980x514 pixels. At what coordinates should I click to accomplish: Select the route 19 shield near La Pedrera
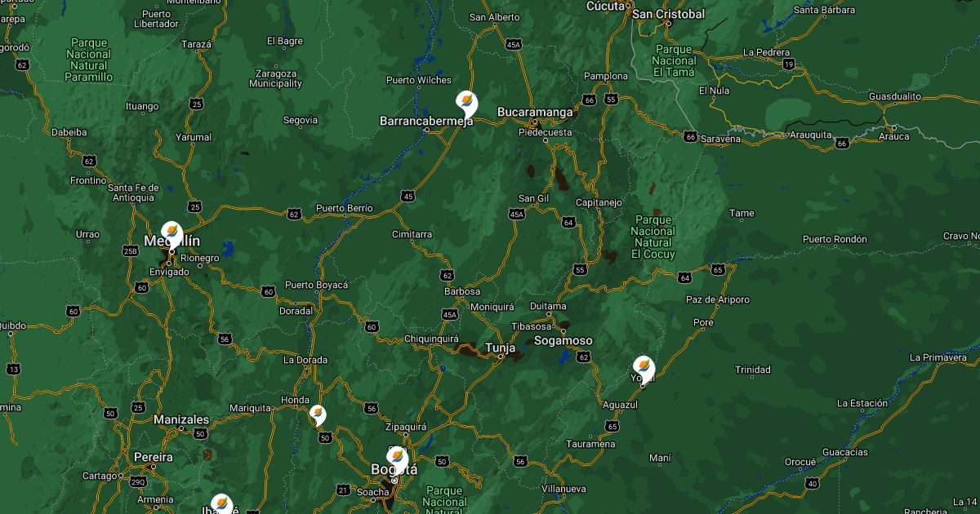tap(788, 64)
